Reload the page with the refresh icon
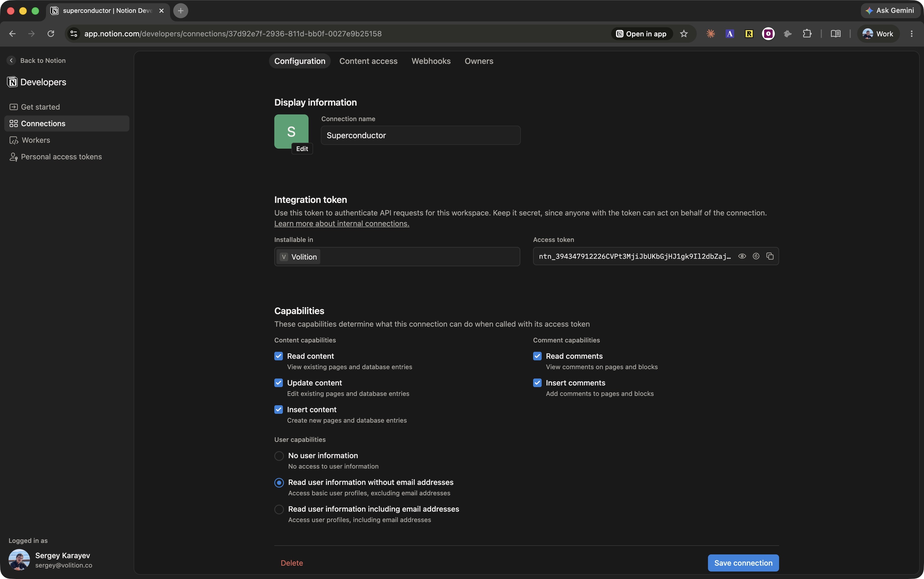The width and height of the screenshot is (924, 579). coord(51,34)
